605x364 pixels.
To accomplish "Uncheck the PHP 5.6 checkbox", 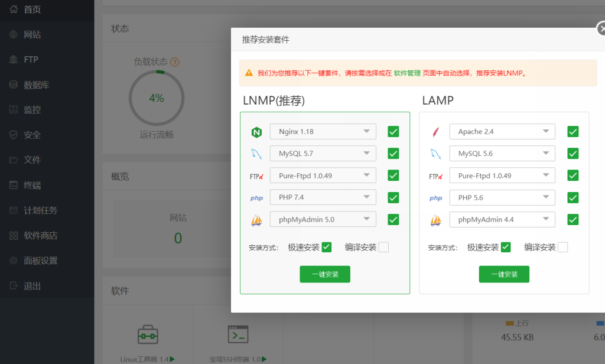I will (573, 197).
